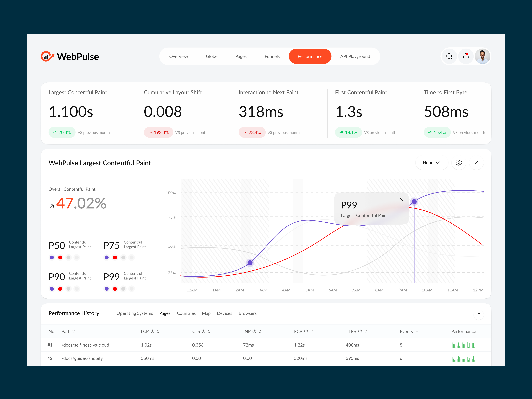
Task: Toggle the gray indicator for P75
Action: coord(123,257)
